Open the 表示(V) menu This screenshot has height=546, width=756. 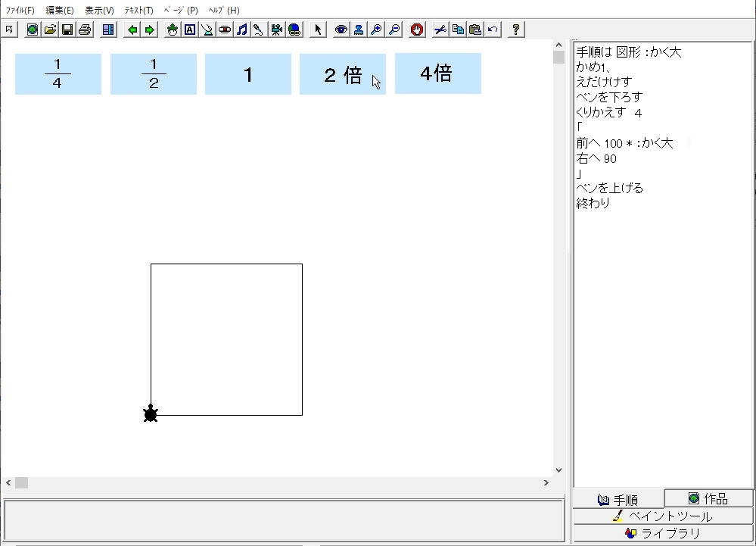tap(99, 11)
